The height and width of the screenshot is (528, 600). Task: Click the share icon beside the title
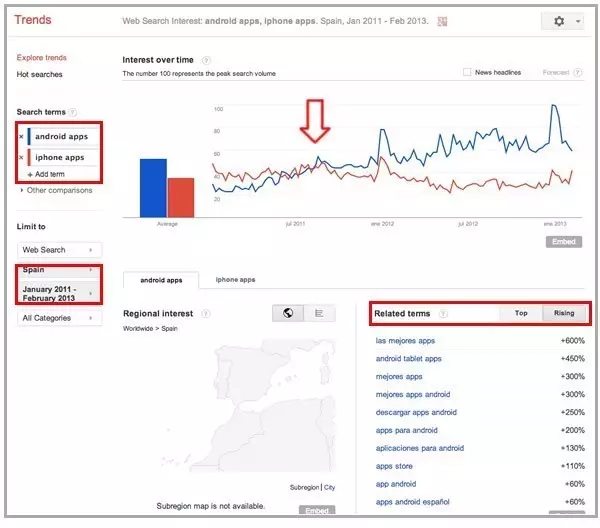[x=443, y=20]
